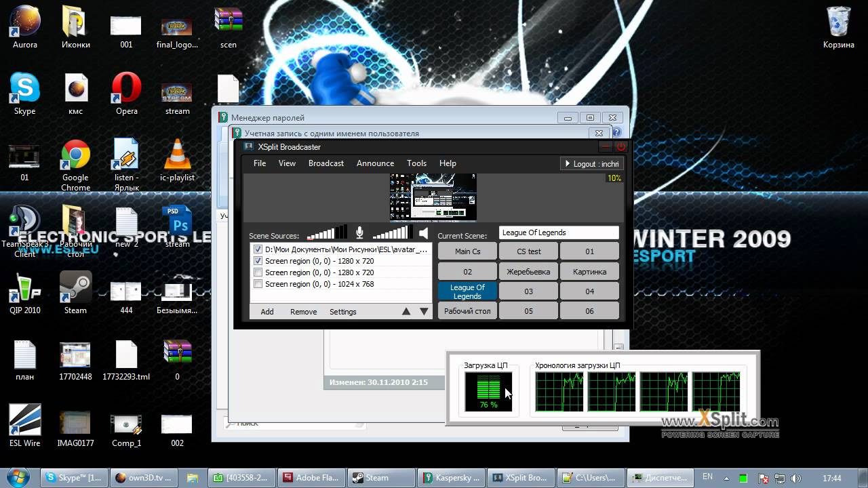Adjust the microphone volume level bars

[x=327, y=232]
